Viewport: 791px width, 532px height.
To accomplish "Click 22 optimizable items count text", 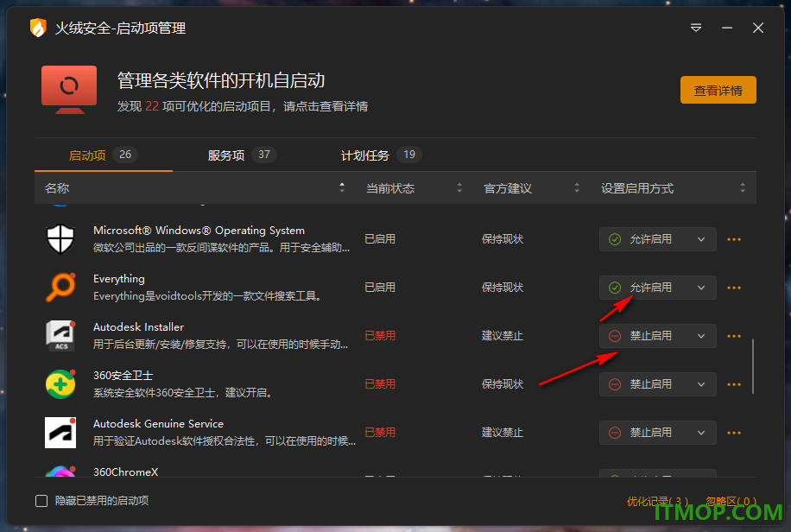I will 152,106.
